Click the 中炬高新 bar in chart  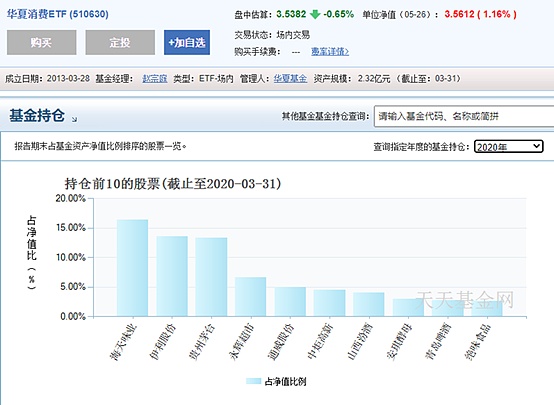(x=329, y=303)
